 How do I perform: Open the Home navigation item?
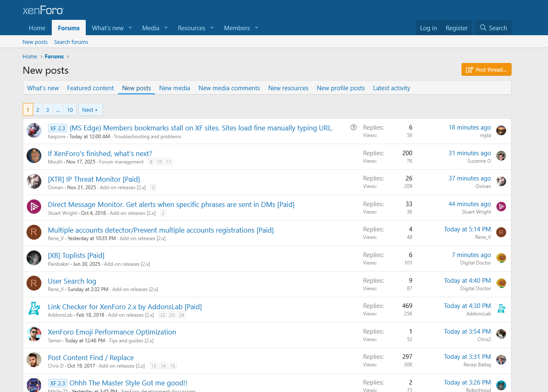click(37, 28)
